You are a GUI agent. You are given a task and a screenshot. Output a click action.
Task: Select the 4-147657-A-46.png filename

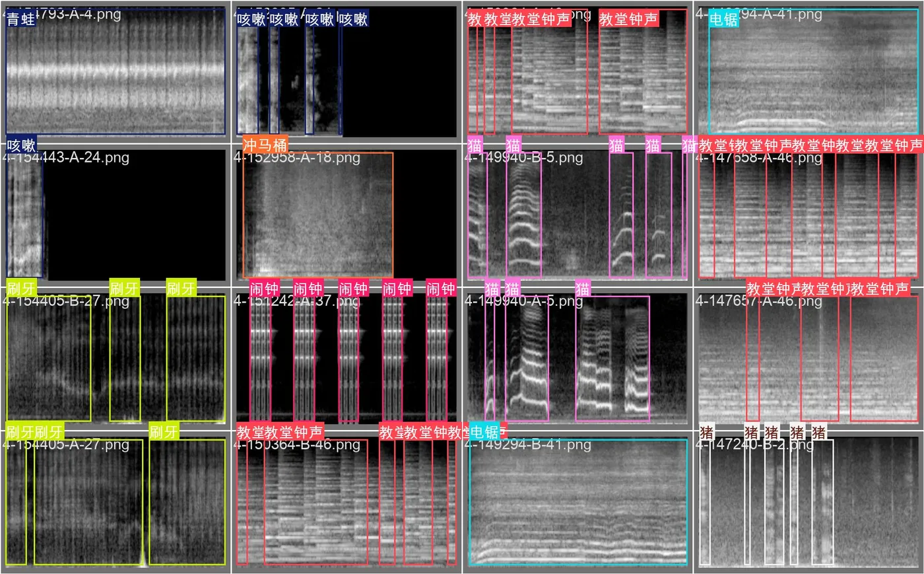pos(759,302)
